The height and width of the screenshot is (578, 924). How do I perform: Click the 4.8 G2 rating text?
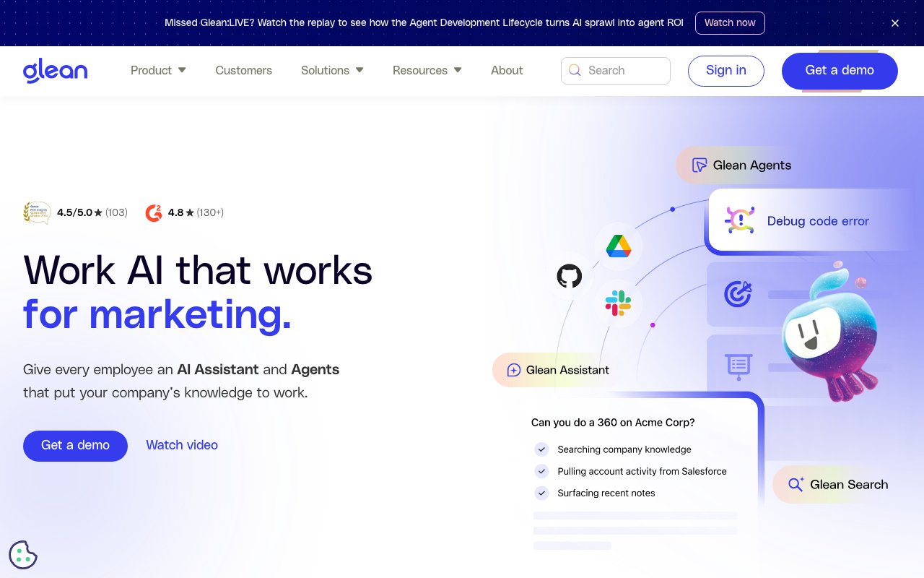coord(196,212)
